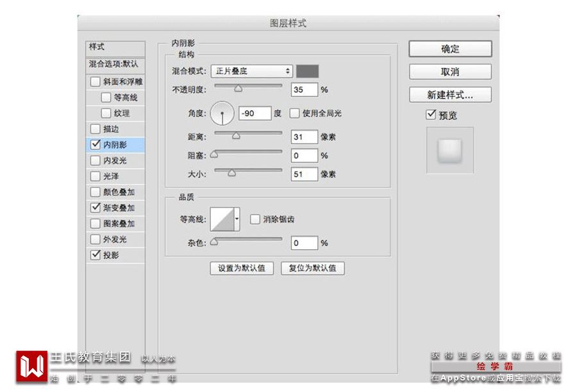Click the 设置为默认值 button
Viewport: 577px width, 392px height.
pos(242,268)
